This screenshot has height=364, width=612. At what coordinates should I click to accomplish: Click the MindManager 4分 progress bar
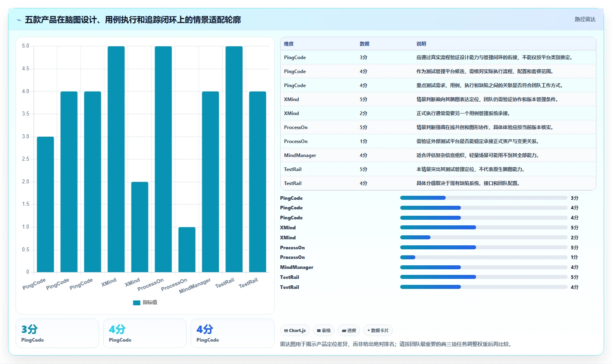pyautogui.click(x=484, y=267)
